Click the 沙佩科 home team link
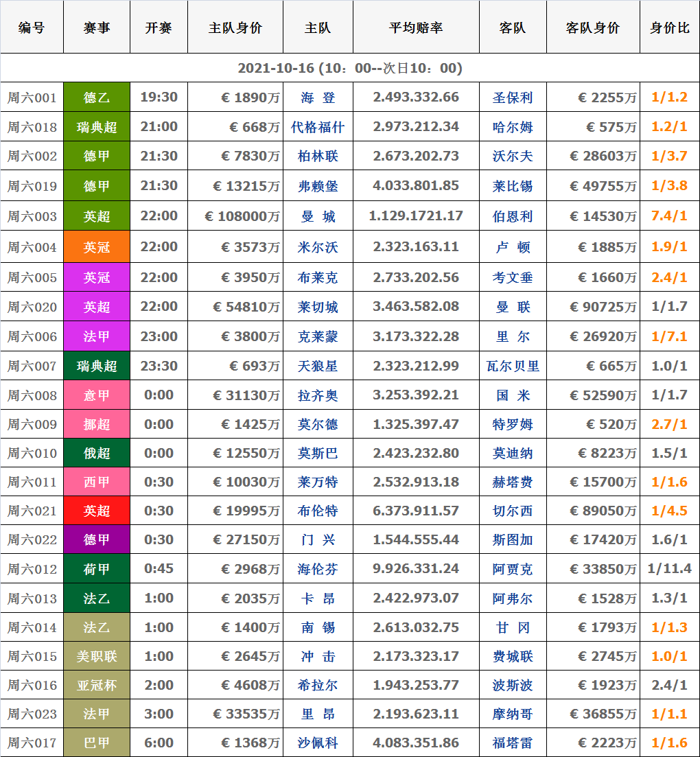Image resolution: width=700 pixels, height=757 pixels. click(x=318, y=743)
